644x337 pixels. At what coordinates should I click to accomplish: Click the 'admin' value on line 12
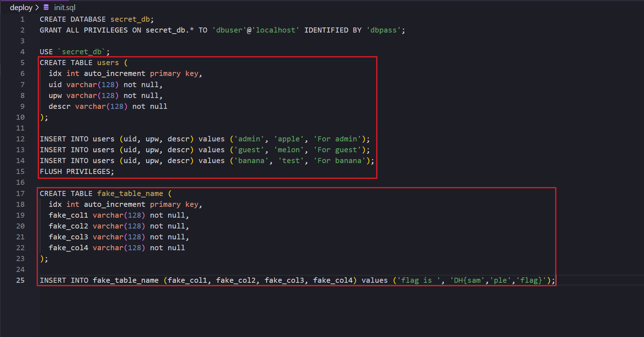[x=249, y=139]
